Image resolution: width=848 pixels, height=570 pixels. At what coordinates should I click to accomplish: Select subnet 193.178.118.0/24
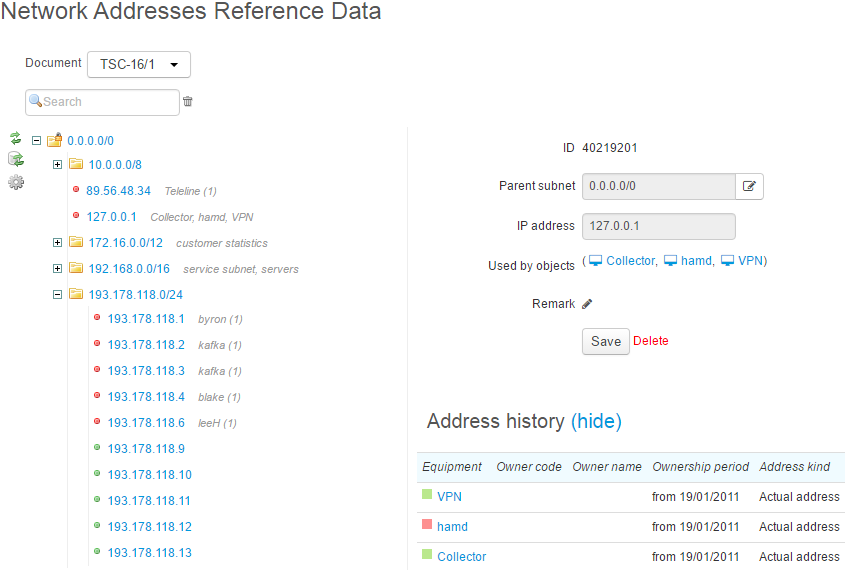136,295
